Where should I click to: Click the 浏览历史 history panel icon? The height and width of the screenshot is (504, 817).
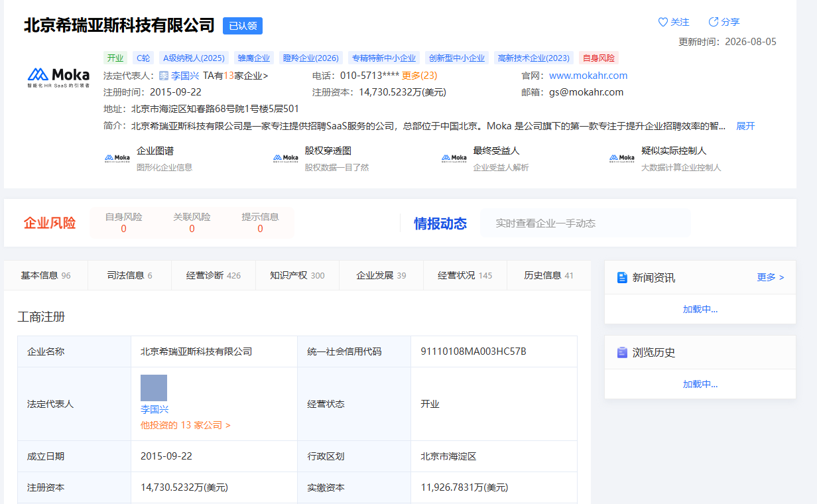pyautogui.click(x=622, y=352)
